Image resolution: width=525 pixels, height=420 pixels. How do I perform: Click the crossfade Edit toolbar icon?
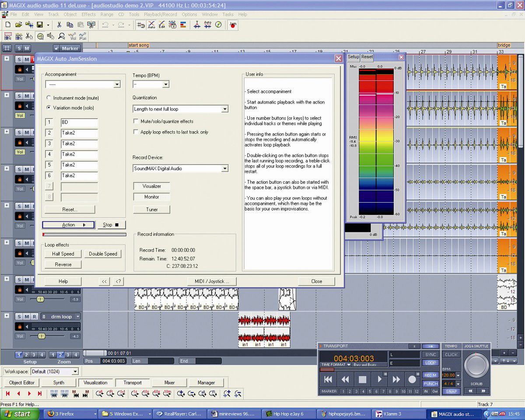click(x=162, y=25)
